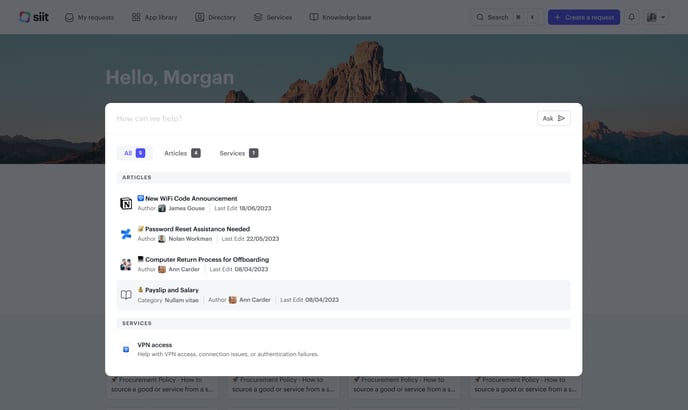This screenshot has height=410, width=688.
Task: Click the VPN access service icon
Action: pyautogui.click(x=126, y=349)
